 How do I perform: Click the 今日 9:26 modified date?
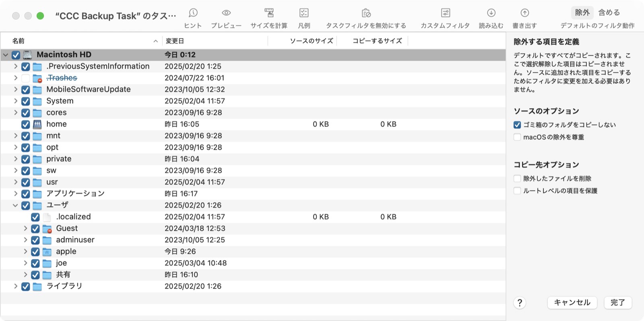coord(180,252)
